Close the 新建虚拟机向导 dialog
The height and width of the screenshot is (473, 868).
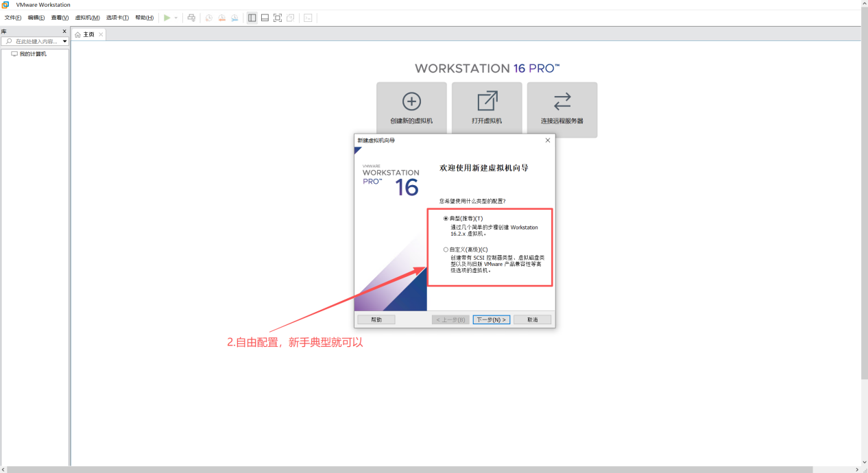[x=547, y=141]
